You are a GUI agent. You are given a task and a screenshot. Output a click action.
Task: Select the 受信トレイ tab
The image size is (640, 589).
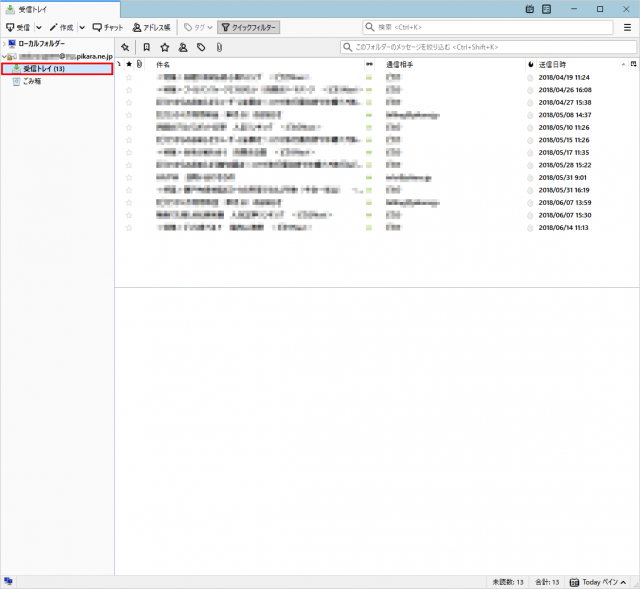point(33,9)
